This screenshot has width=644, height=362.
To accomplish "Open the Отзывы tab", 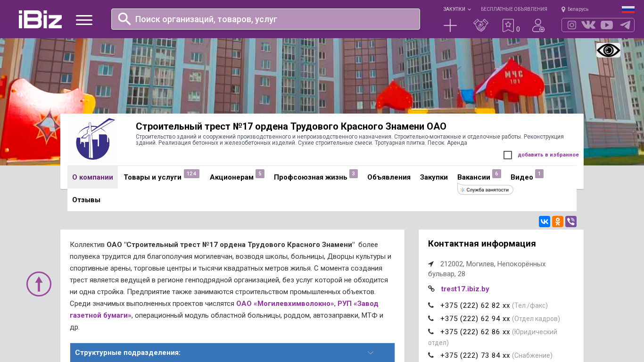I will 86,200.
